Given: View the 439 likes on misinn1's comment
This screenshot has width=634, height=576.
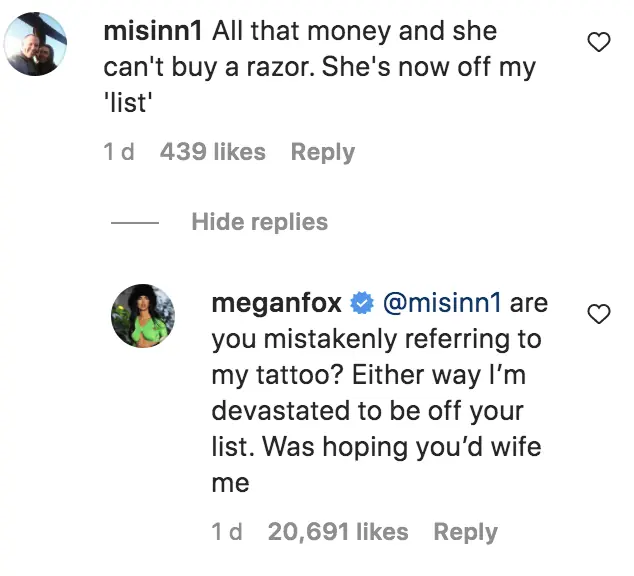Looking at the screenshot, I should tap(211, 152).
